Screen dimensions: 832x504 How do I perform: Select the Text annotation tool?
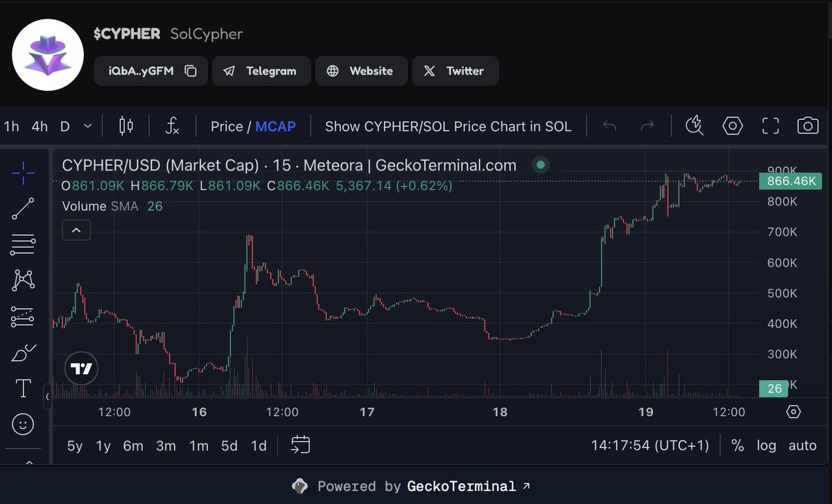click(x=24, y=388)
